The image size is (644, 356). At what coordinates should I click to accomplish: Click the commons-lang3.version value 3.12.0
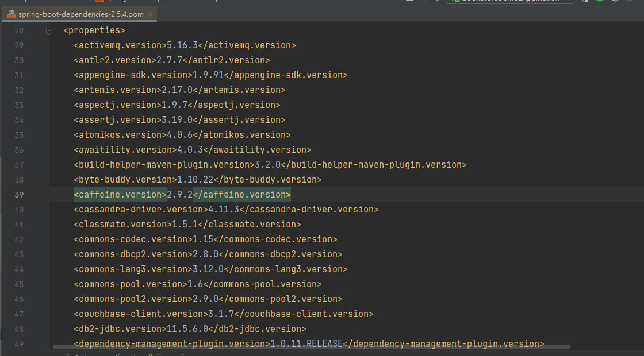click(208, 269)
